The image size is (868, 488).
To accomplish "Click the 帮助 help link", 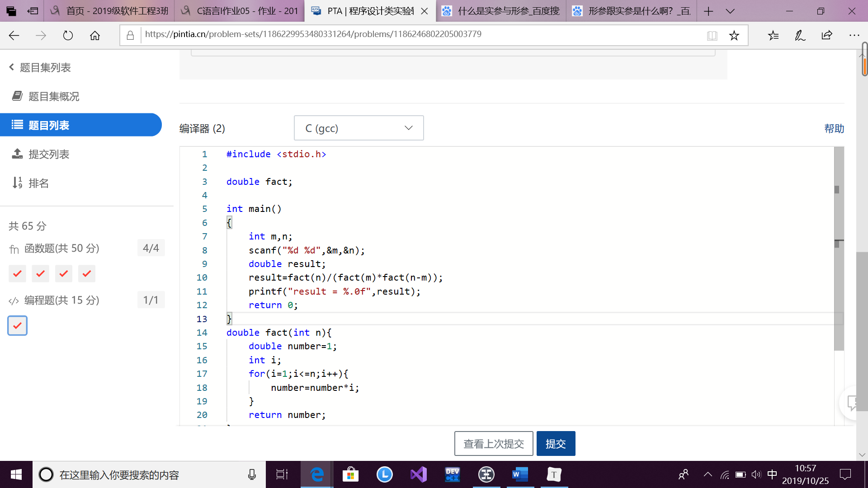I will pyautogui.click(x=834, y=128).
